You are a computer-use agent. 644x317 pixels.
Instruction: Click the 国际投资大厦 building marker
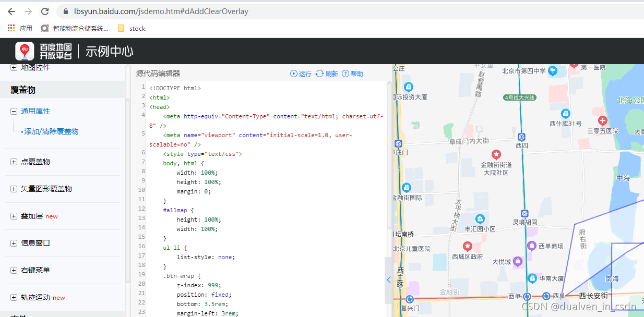(x=409, y=87)
